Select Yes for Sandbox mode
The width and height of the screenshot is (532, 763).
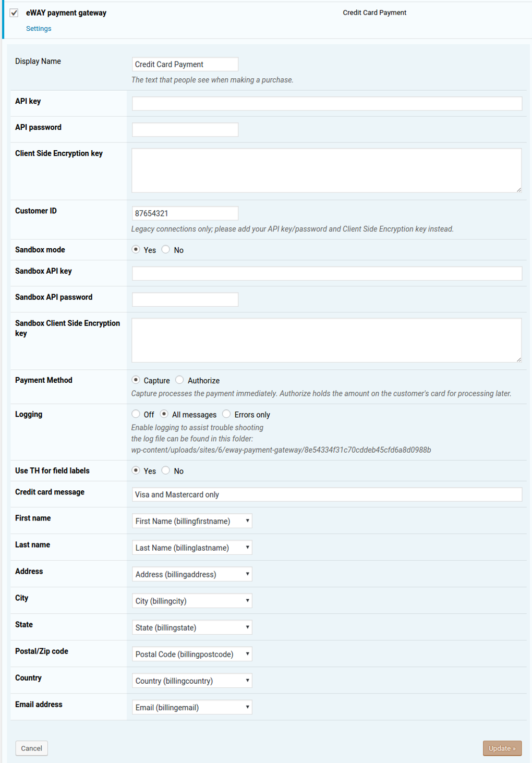point(136,250)
